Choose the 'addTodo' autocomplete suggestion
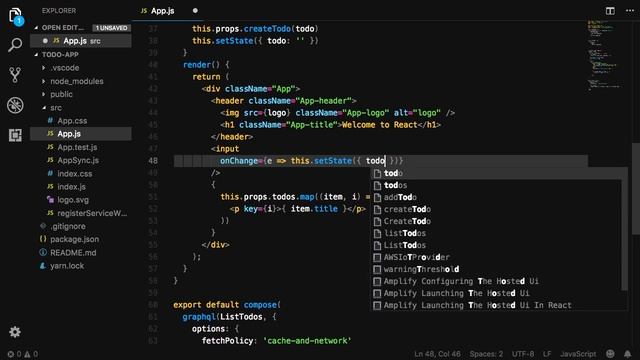Viewport: 640px width, 360px height. click(x=497, y=197)
